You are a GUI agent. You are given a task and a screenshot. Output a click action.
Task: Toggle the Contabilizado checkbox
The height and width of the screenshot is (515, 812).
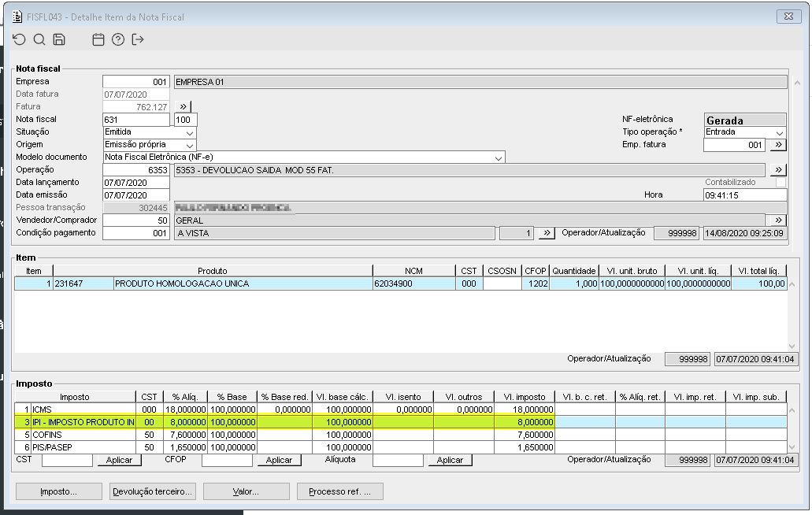[781, 182]
